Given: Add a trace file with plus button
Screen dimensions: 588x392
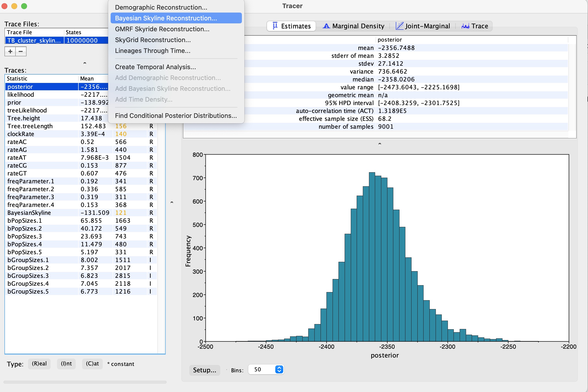Looking at the screenshot, I should point(10,51).
